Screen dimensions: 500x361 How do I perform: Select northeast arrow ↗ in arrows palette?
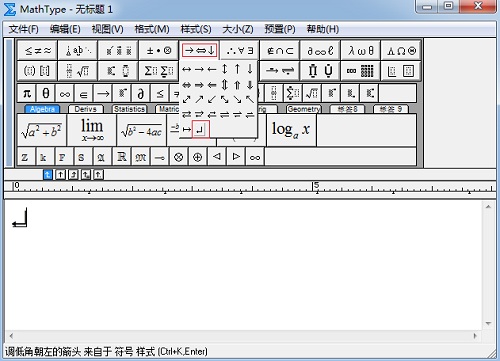[199, 99]
